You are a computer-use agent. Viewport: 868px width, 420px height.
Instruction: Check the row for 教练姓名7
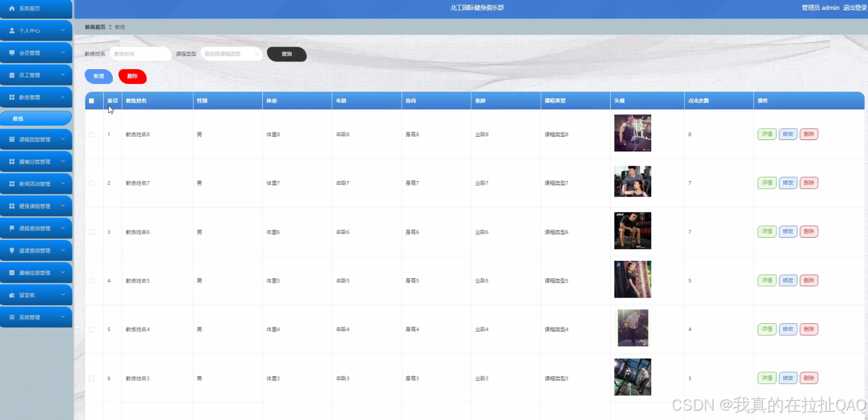pyautogui.click(x=92, y=183)
